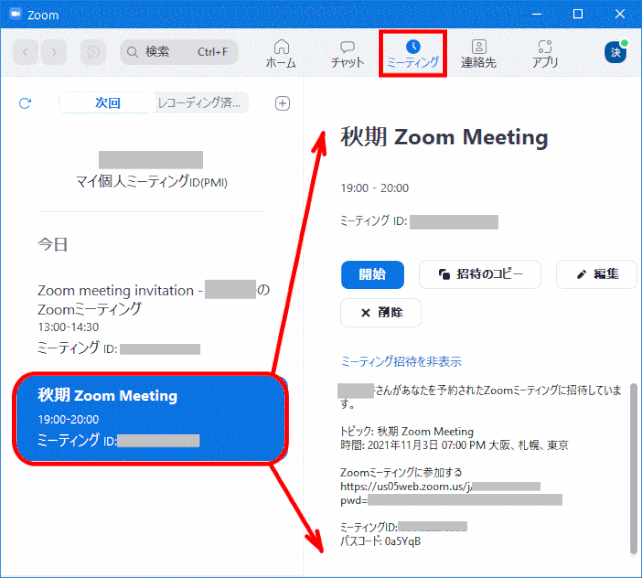Refresh the meeting list
The image size is (642, 578).
pyautogui.click(x=25, y=103)
